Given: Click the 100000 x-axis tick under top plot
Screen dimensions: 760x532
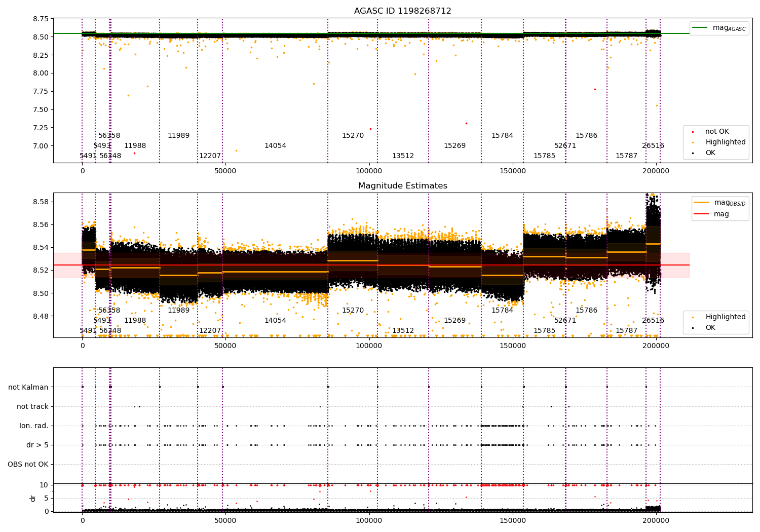Looking at the screenshot, I should (369, 171).
